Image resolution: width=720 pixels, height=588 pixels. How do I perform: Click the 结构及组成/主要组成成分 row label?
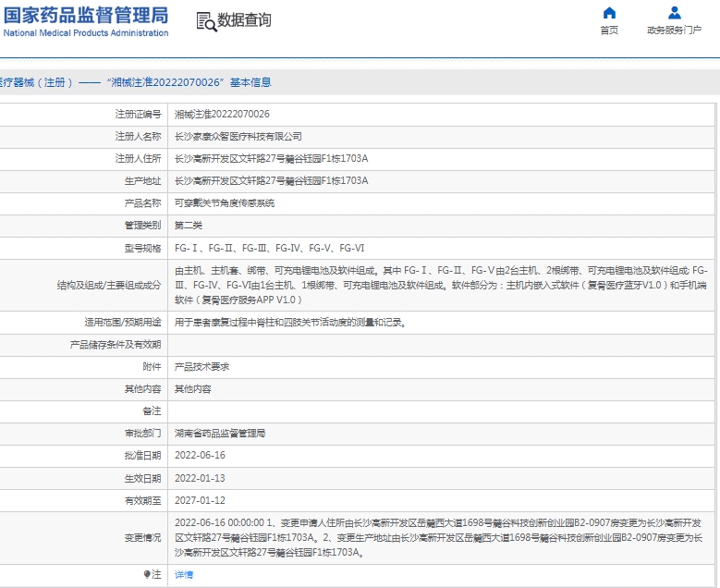pos(109,286)
